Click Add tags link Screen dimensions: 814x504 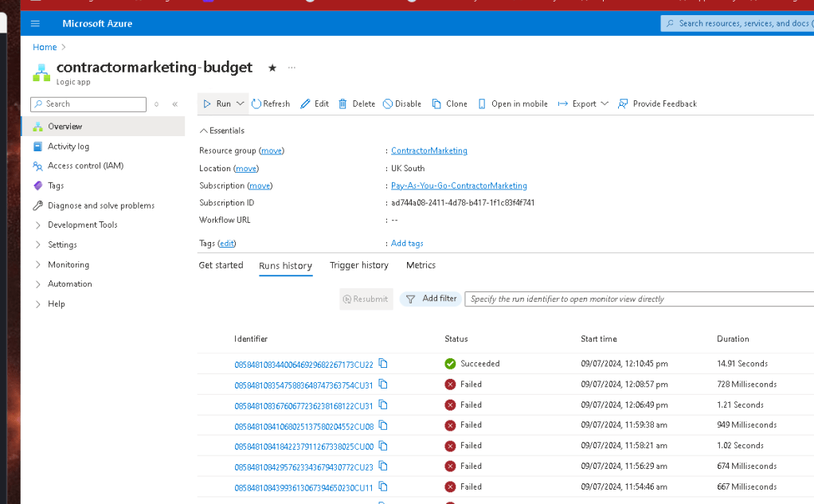click(407, 244)
